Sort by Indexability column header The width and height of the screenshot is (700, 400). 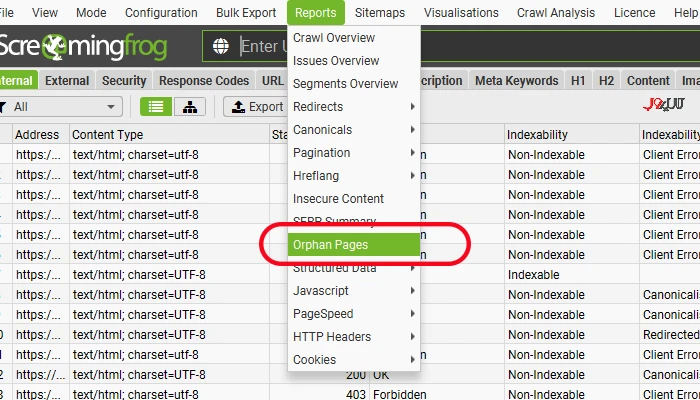(x=537, y=134)
